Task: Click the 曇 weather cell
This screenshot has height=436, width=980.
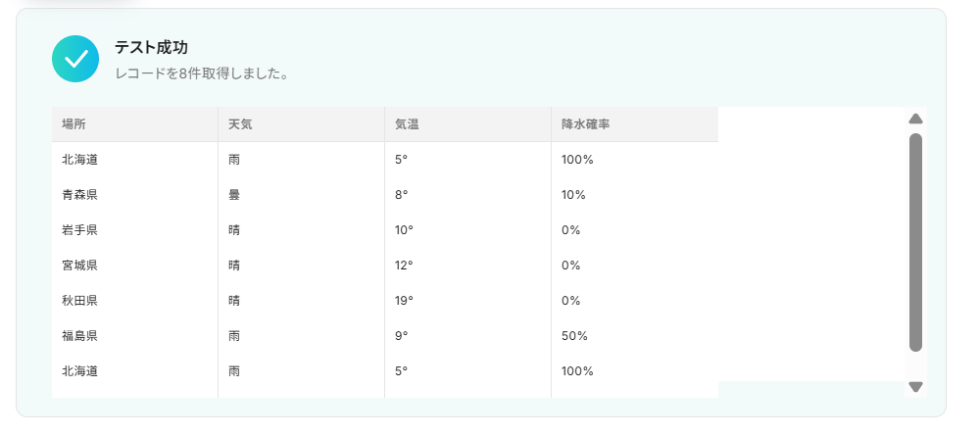Action: click(x=234, y=195)
